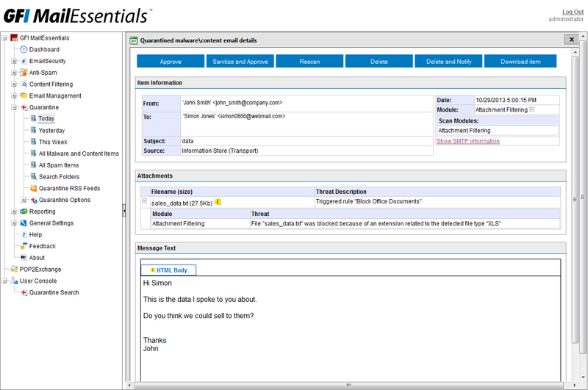The width and height of the screenshot is (588, 390).
Task: Click the Quarantine red cross icon
Action: [x=24, y=107]
